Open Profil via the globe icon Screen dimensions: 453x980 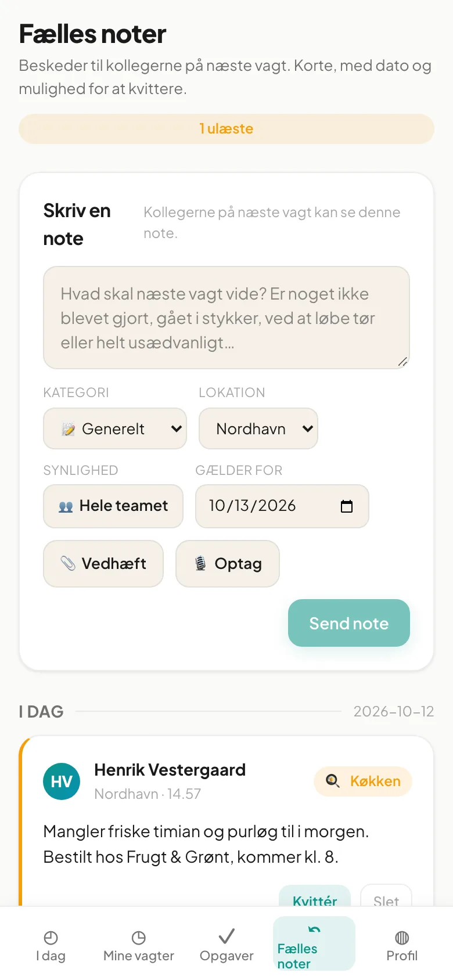pos(402,938)
